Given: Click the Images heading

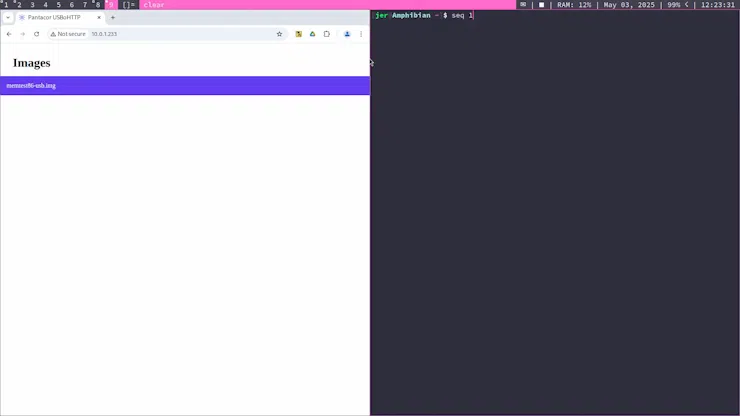Looking at the screenshot, I should tap(32, 63).
